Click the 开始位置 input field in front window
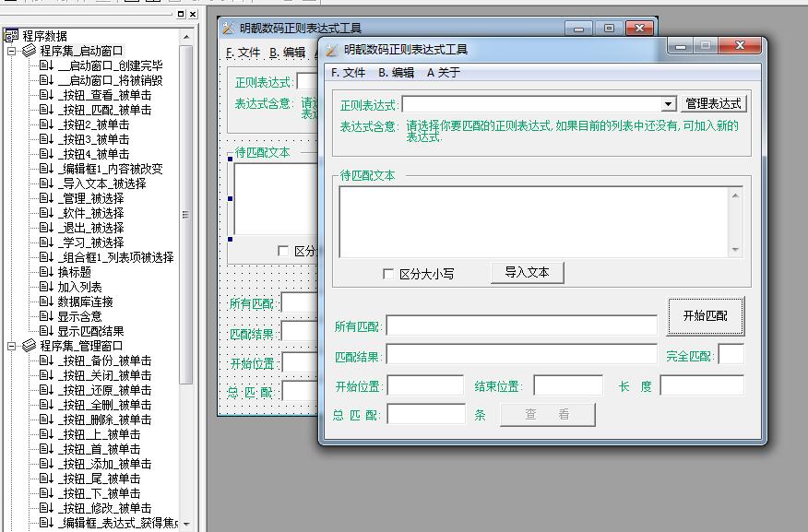808x532 pixels. [425, 385]
